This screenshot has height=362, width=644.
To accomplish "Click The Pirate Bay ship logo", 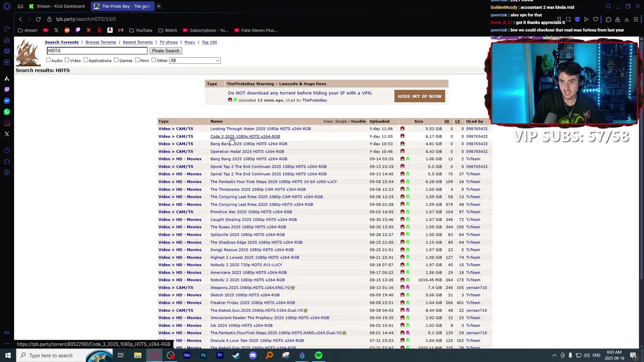I will [x=28, y=53].
